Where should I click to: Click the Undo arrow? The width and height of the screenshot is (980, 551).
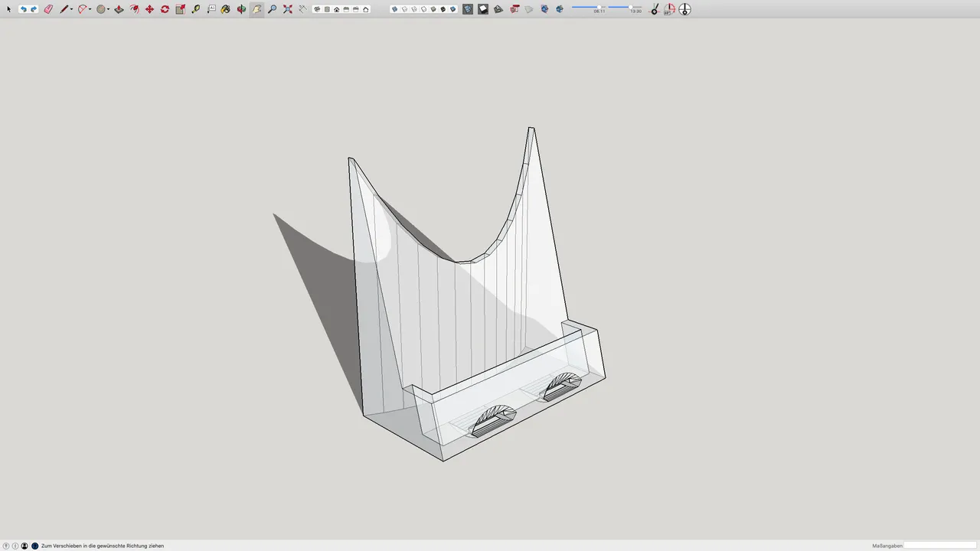tap(23, 9)
